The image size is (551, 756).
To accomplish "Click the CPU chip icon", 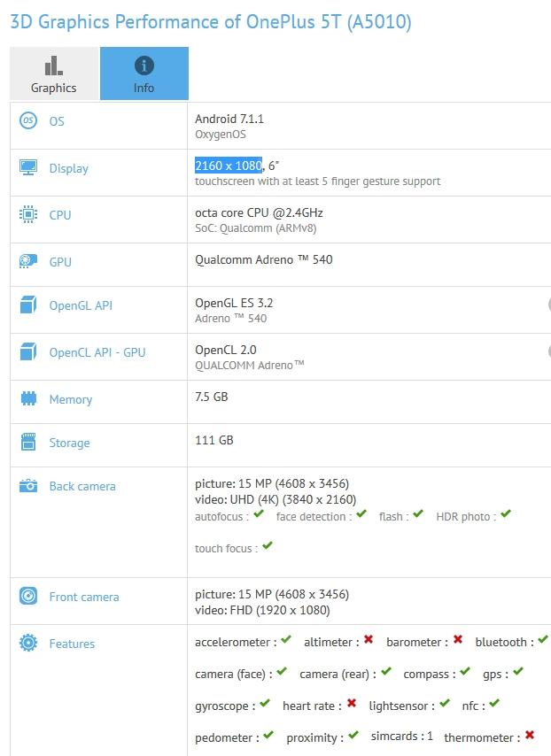I will 28,215.
